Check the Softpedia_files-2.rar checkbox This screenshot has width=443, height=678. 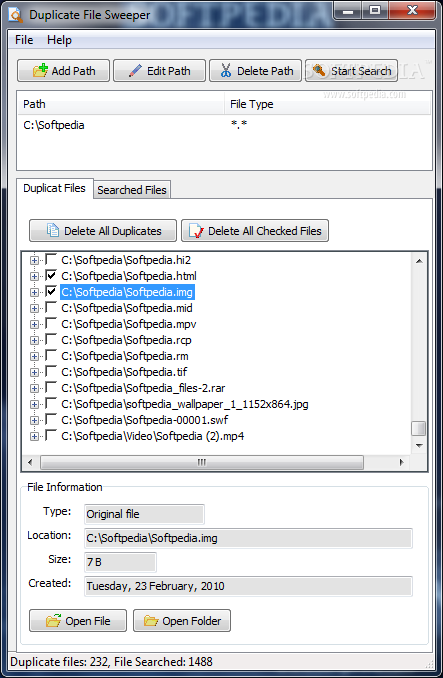point(51,388)
